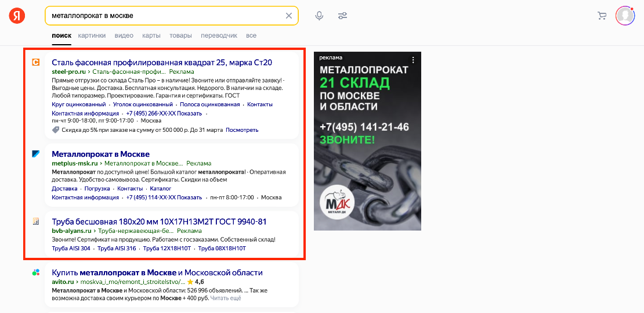Screen dimensions: 644x313
Task: Open user profile avatar
Action: click(625, 16)
